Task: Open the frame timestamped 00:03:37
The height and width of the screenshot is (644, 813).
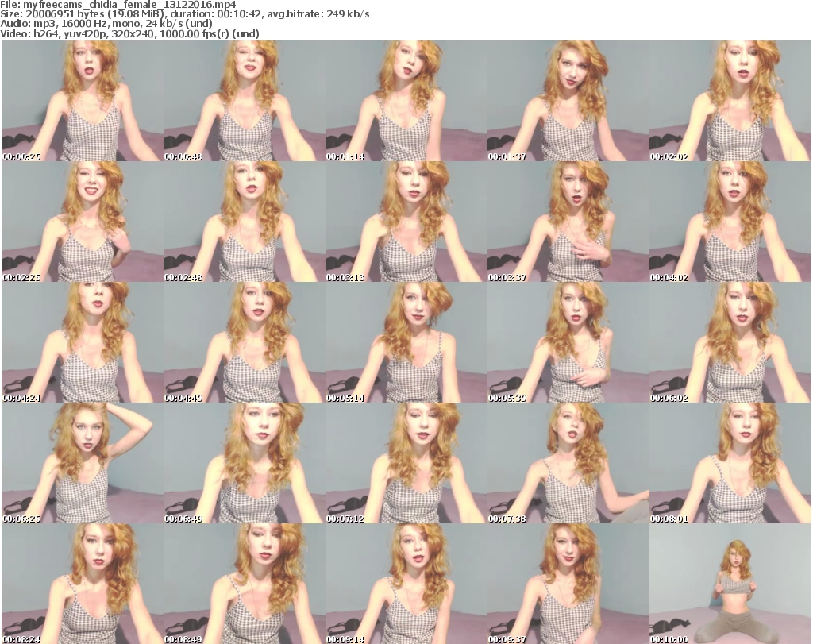Action: point(568,222)
